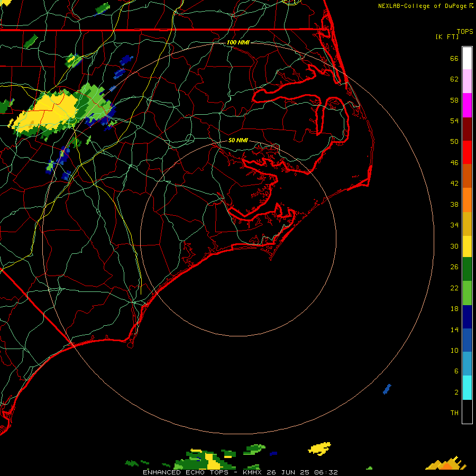Click the light pink legend swatch
This screenshot has width=476, height=476.
pos(467,81)
